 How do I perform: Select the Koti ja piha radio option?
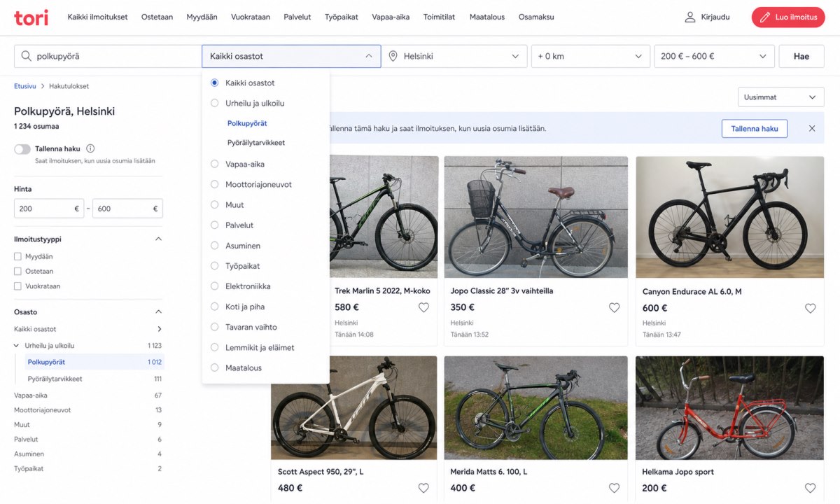coord(215,307)
